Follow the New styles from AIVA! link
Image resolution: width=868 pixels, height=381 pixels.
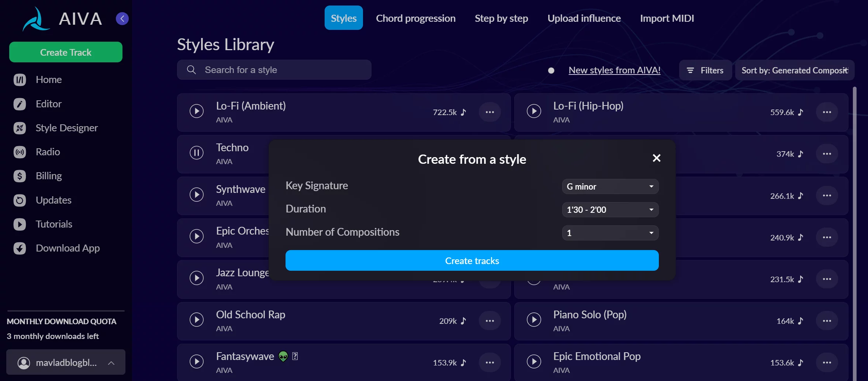point(614,70)
